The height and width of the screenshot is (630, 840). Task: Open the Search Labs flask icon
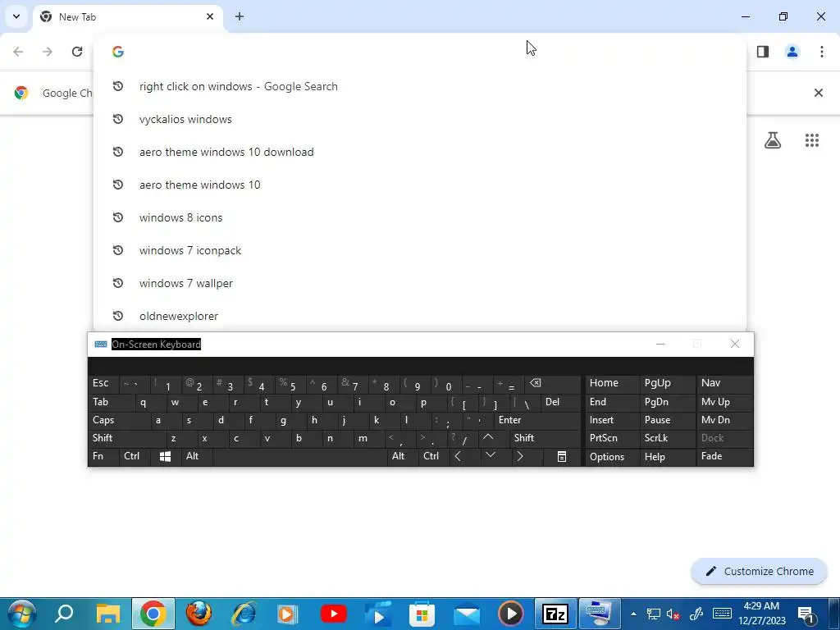pyautogui.click(x=773, y=140)
